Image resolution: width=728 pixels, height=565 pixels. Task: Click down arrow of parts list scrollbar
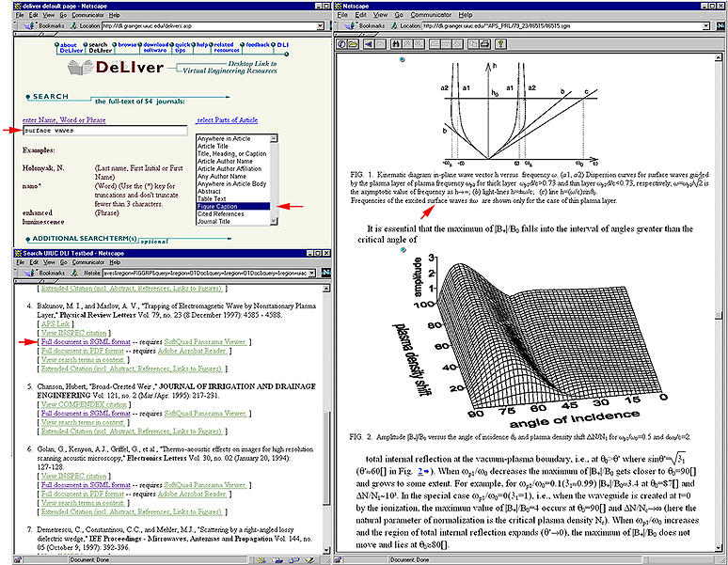point(274,222)
